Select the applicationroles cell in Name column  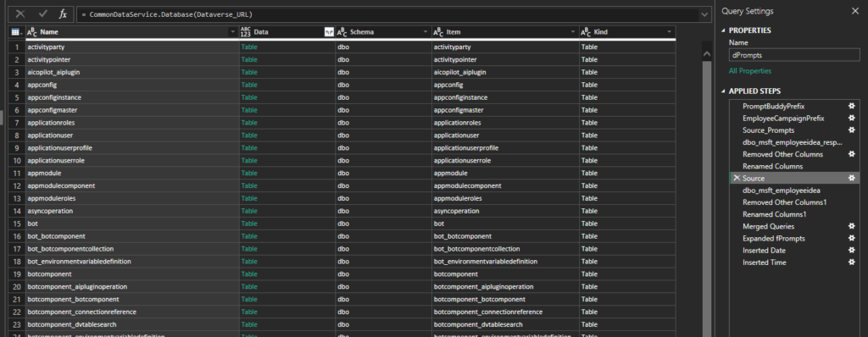(x=132, y=123)
